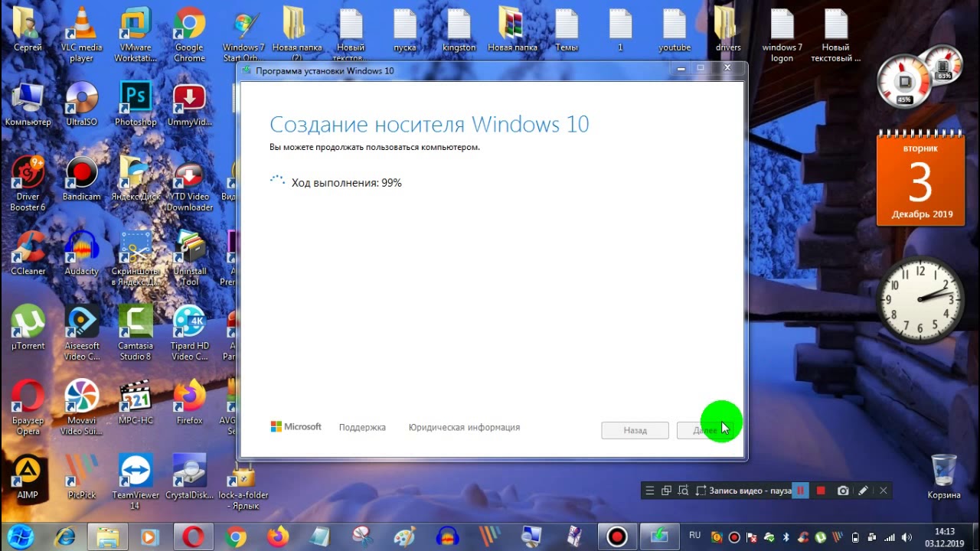Click the Bandicam window selection icon
The width and height of the screenshot is (980, 551).
tap(666, 491)
